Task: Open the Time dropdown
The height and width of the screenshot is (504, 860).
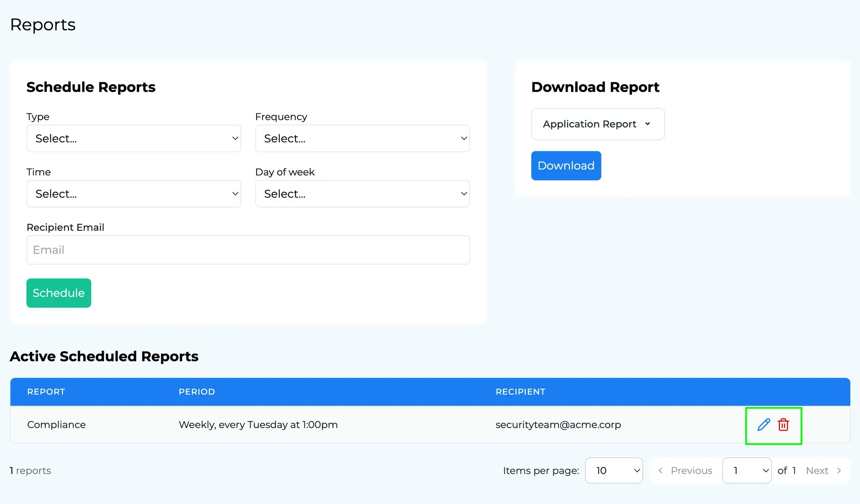Action: 134,194
